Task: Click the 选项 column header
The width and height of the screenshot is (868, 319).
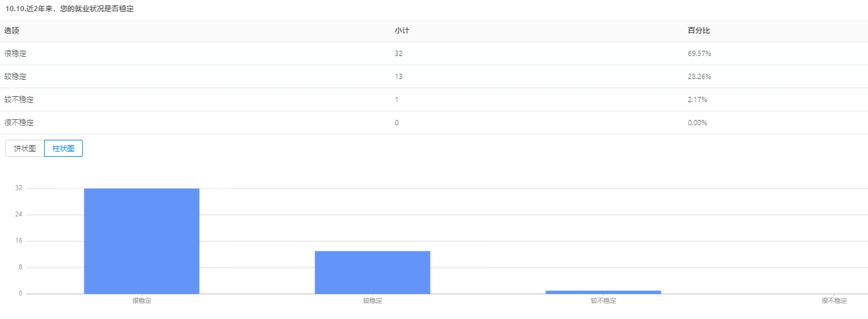Action: 11,31
